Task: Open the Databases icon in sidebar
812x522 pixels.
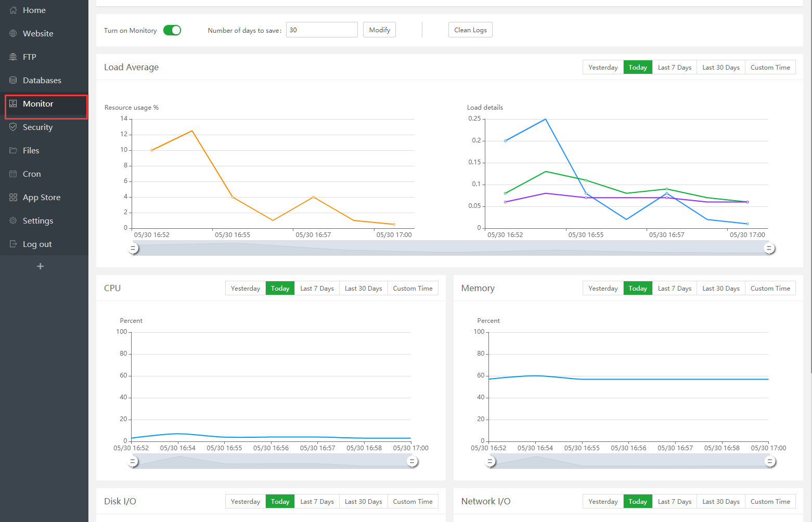Action: pos(13,81)
